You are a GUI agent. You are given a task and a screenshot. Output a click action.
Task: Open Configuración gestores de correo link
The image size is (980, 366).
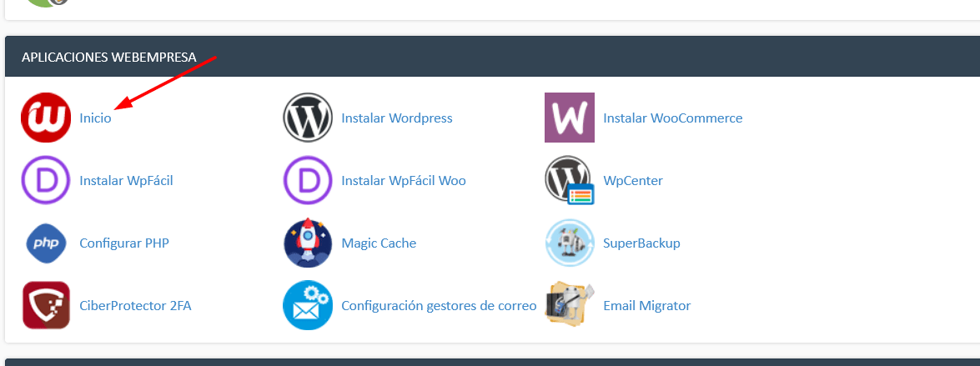click(439, 306)
